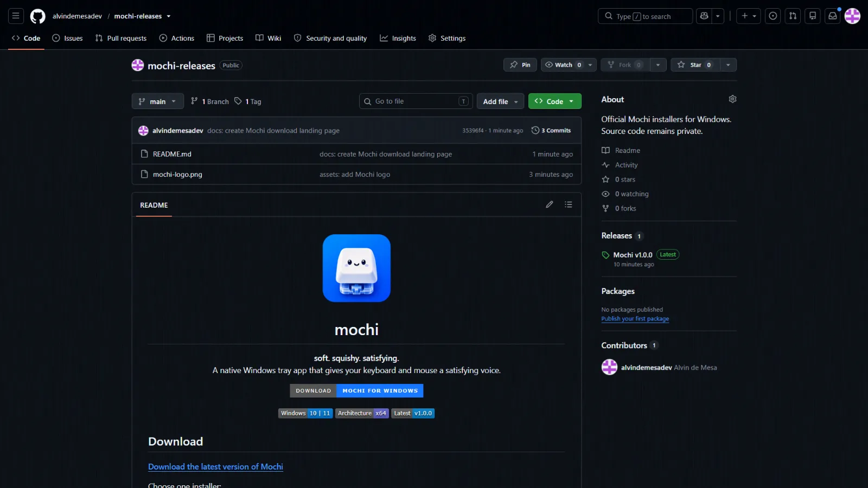Viewport: 868px width, 488px height.
Task: Click the Windows 10 | 11 badge
Action: pyautogui.click(x=305, y=413)
